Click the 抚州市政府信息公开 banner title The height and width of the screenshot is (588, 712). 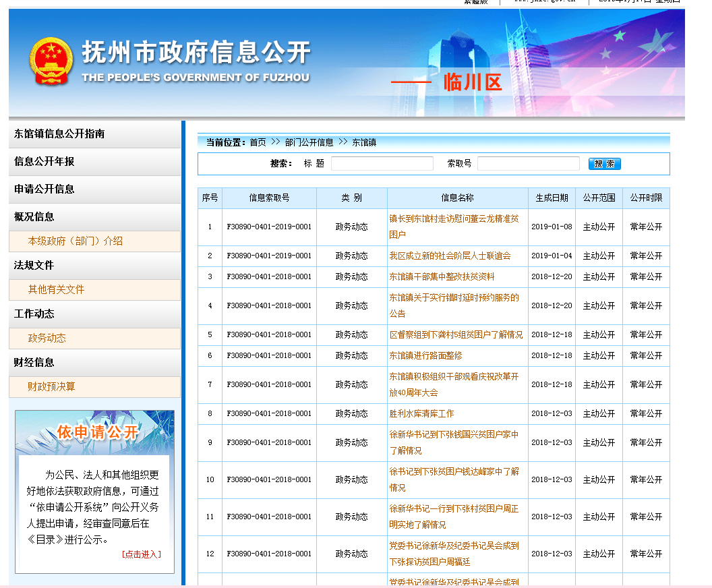196,52
